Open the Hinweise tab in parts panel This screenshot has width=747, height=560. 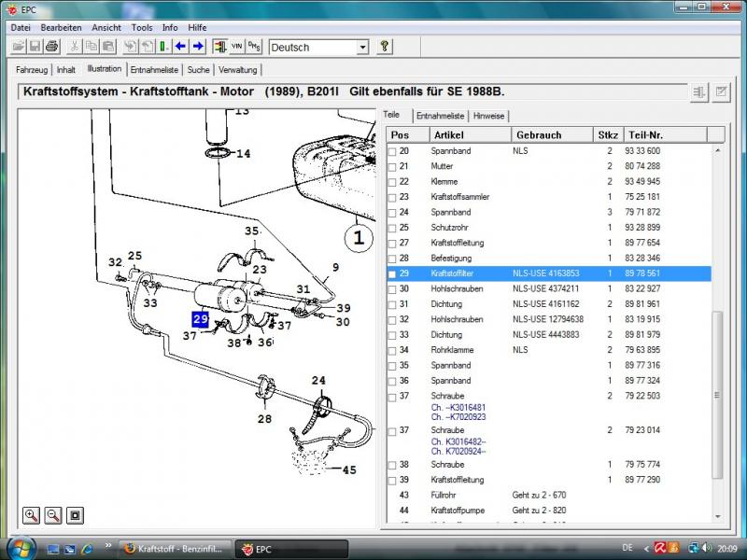[x=488, y=116]
